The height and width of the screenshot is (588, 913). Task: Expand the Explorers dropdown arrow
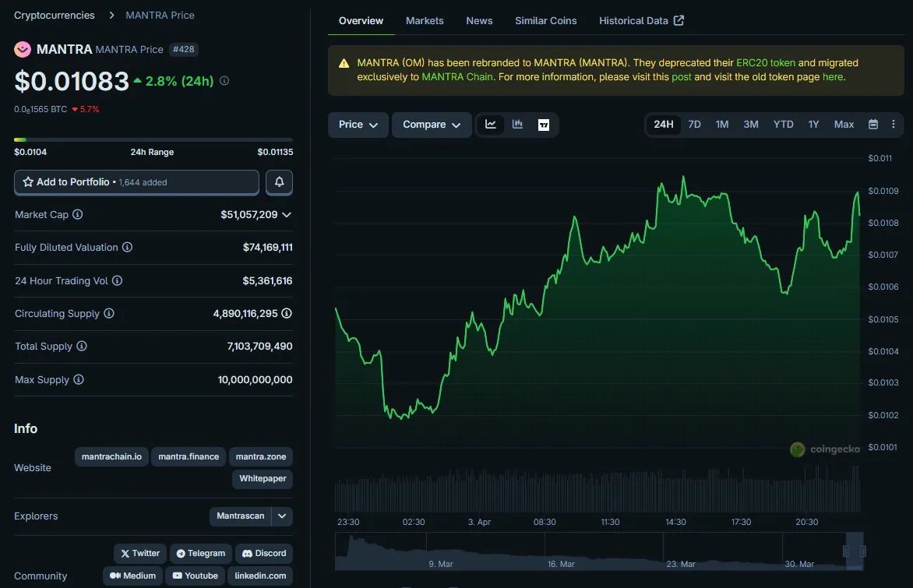coord(282,516)
